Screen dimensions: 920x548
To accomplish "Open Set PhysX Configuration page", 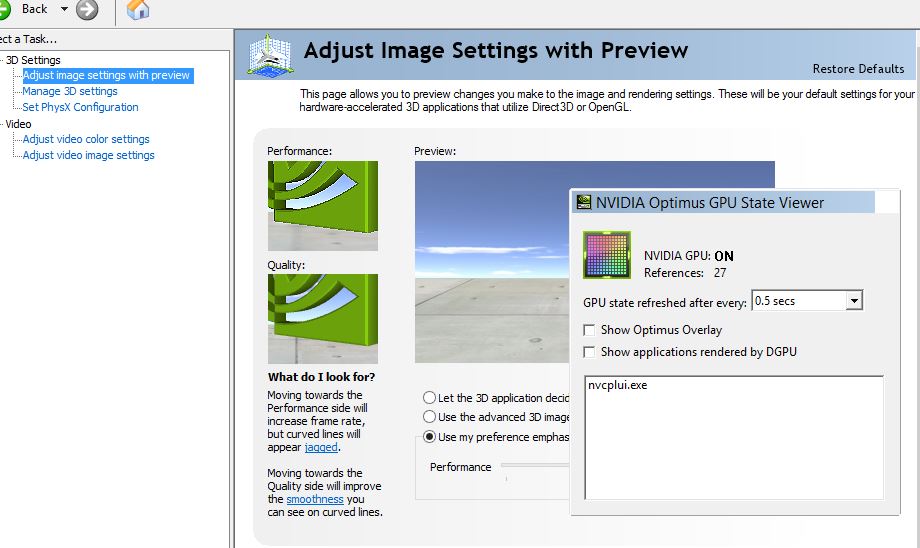I will [x=80, y=107].
